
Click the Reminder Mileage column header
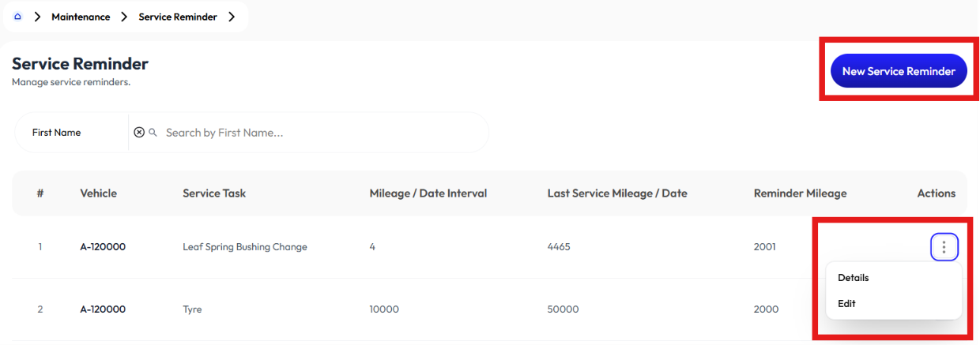coord(801,193)
